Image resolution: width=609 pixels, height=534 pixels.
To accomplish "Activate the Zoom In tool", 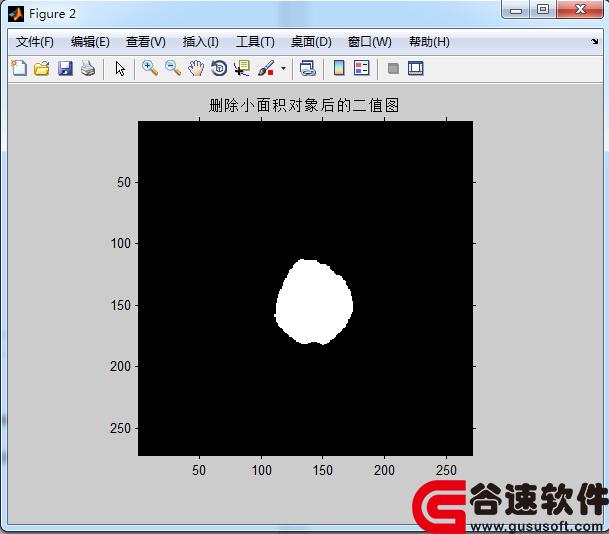I will point(150,68).
